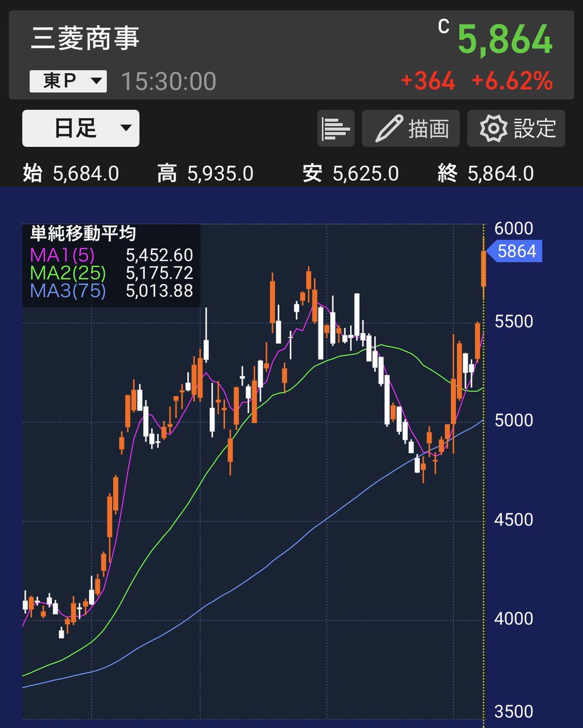This screenshot has height=728, width=583.
Task: Click the 5000 price axis label
Action: coord(514,420)
